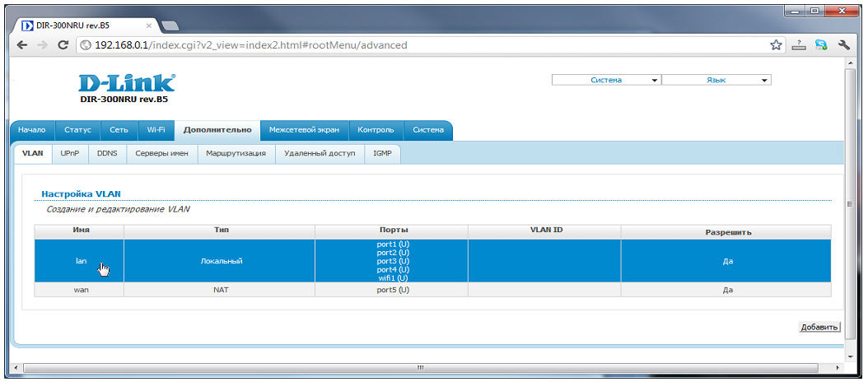Open a new browser tab
Screen dimensions: 868x382
[171, 26]
